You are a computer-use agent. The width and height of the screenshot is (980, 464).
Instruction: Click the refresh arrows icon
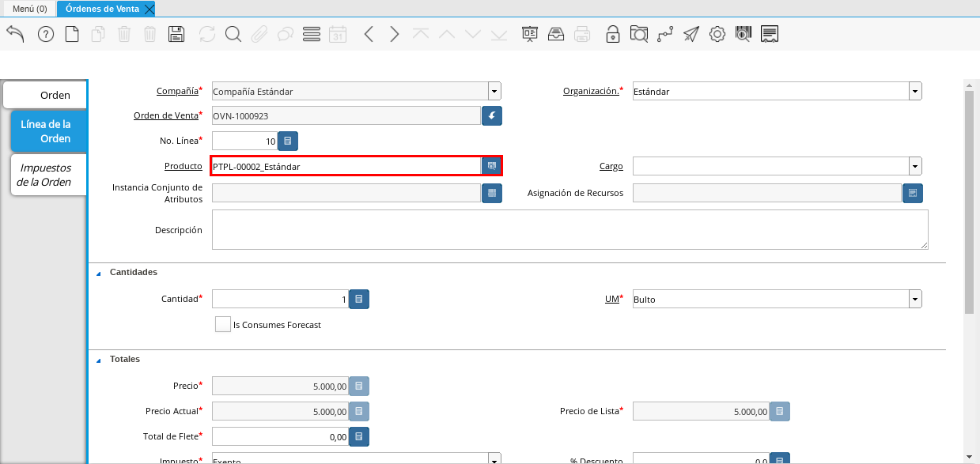tap(207, 34)
